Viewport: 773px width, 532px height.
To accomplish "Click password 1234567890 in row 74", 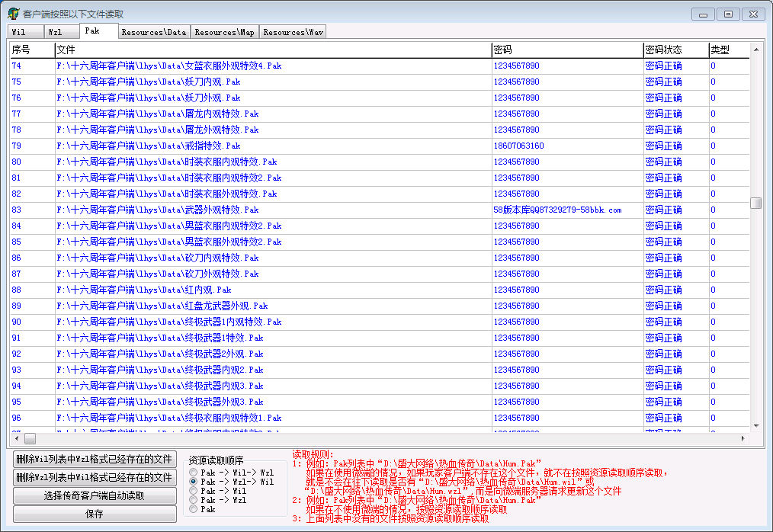I will (517, 66).
